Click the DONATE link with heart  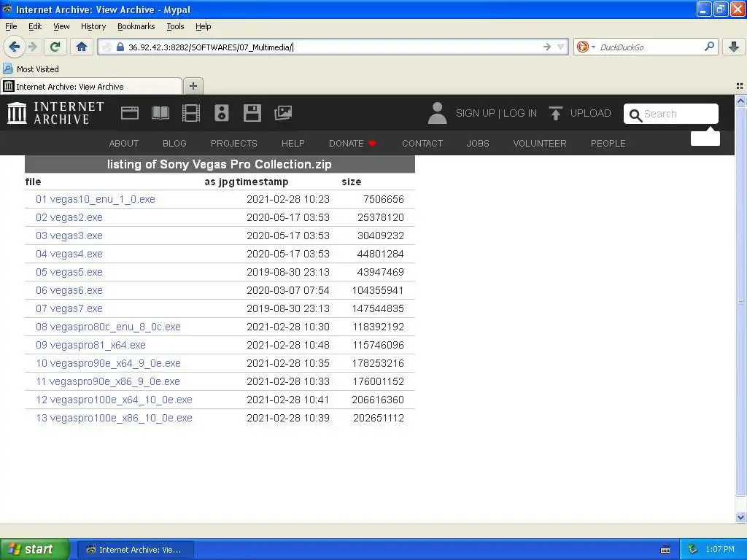[x=352, y=144]
